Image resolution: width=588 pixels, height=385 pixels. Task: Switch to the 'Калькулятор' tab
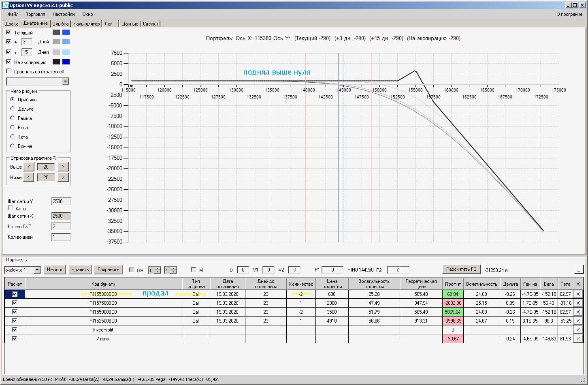pyautogui.click(x=86, y=24)
